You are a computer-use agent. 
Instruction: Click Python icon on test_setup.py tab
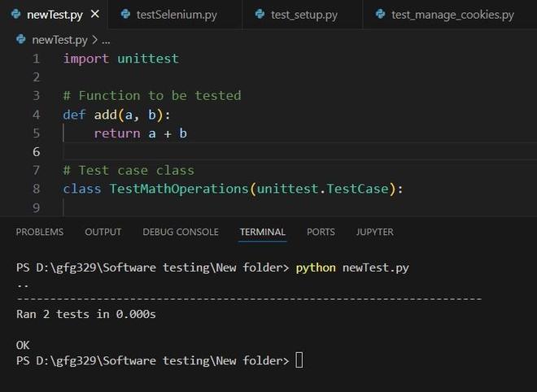[x=260, y=14]
